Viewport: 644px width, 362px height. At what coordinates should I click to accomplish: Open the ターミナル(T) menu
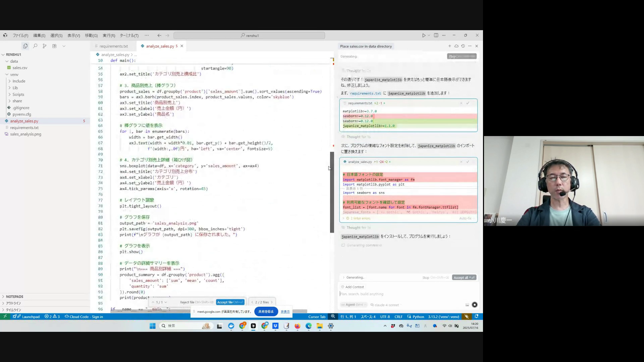(129, 36)
